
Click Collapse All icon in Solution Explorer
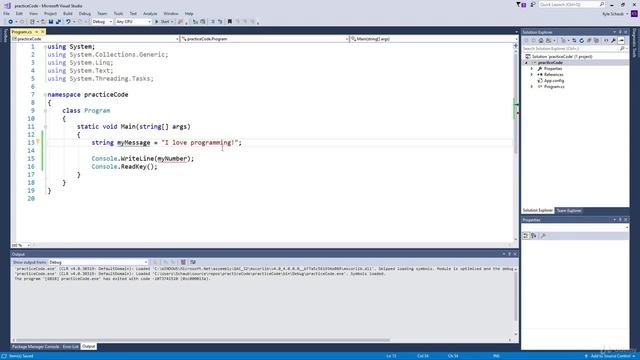tap(589, 40)
